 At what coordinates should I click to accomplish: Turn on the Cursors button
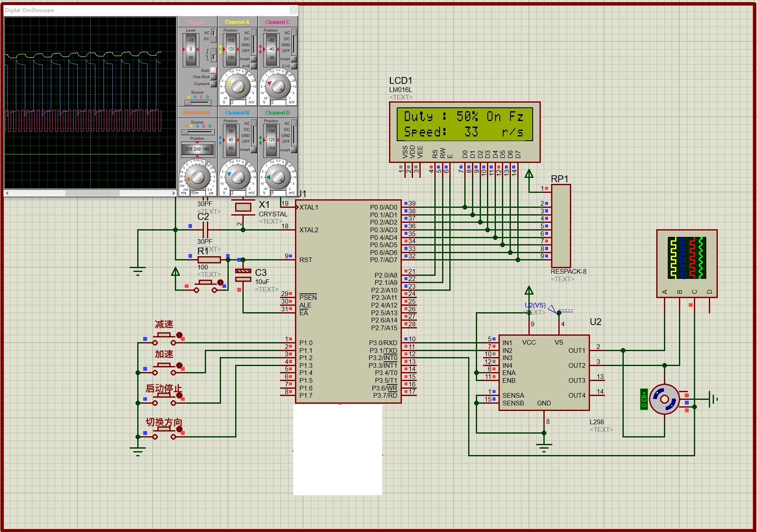click(213, 84)
